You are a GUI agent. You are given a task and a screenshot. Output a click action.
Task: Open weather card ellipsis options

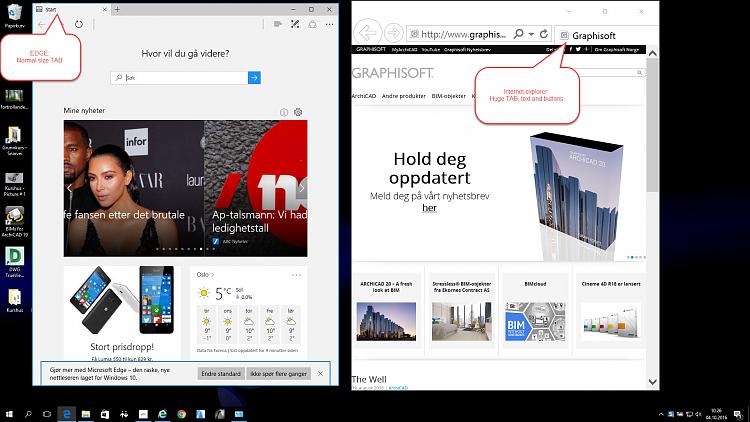coord(297,275)
